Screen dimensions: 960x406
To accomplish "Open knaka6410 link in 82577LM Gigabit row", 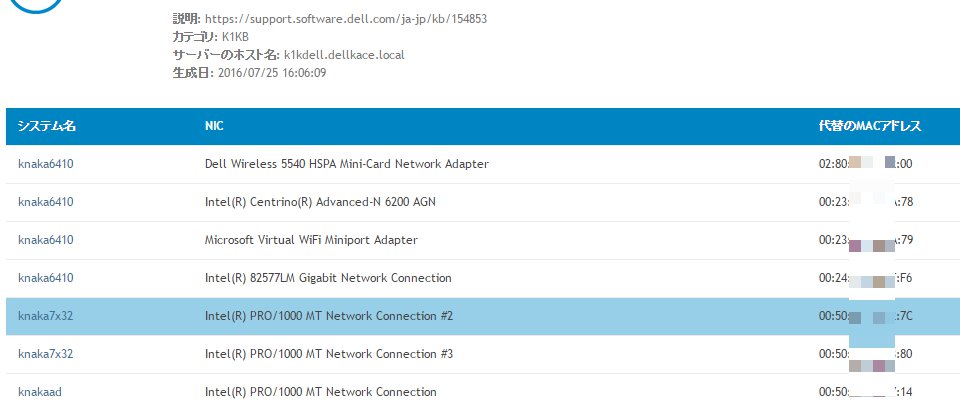I will pos(46,278).
